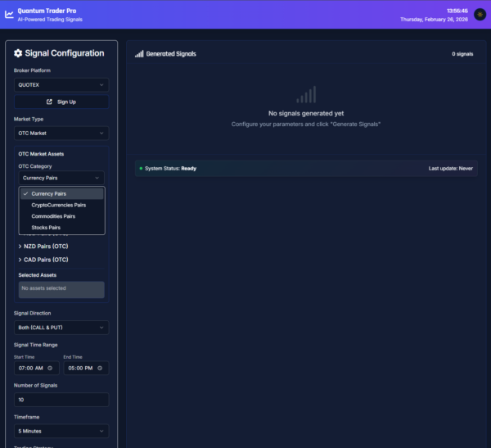Click the Generated Signals bars icon

139,54
